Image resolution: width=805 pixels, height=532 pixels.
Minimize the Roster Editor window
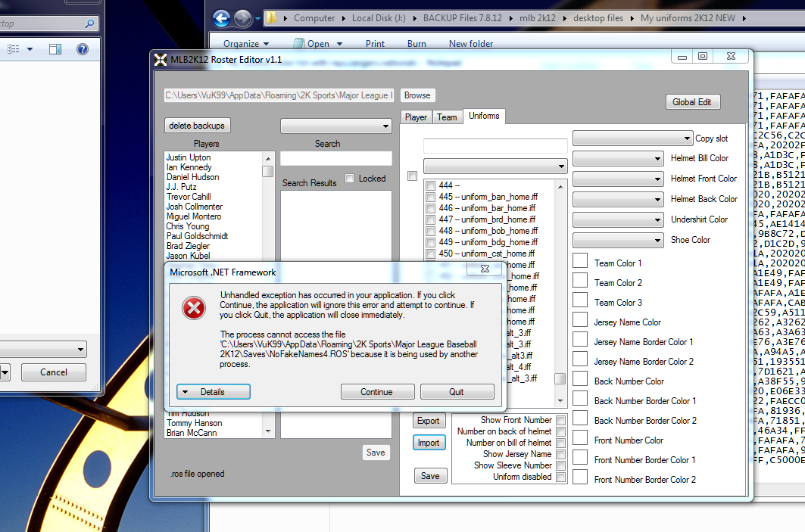point(682,57)
